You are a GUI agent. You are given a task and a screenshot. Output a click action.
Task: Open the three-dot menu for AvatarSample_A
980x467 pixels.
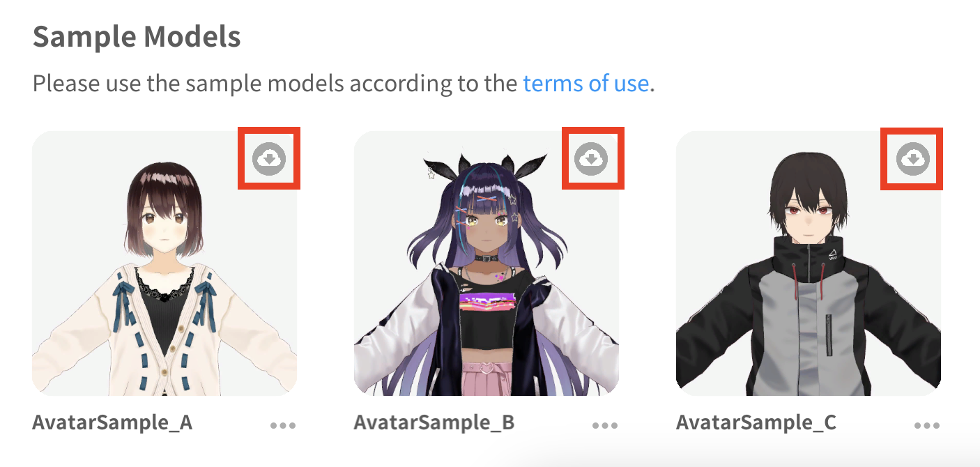pyautogui.click(x=283, y=425)
